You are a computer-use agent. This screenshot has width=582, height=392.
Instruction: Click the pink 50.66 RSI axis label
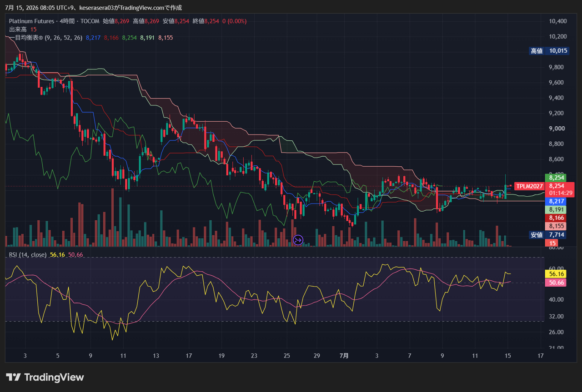[557, 283]
